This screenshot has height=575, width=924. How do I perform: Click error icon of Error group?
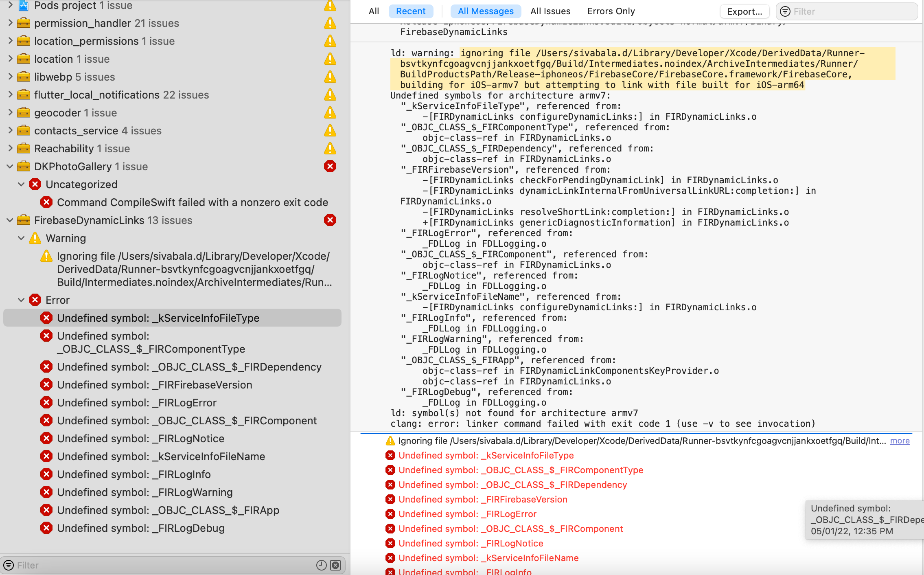[x=35, y=300]
